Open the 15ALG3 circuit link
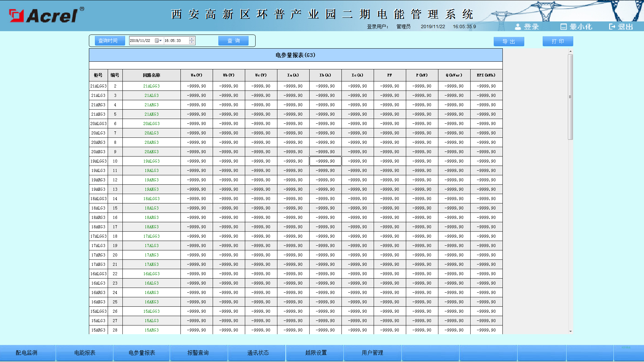The height and width of the screenshot is (362, 644). click(151, 320)
